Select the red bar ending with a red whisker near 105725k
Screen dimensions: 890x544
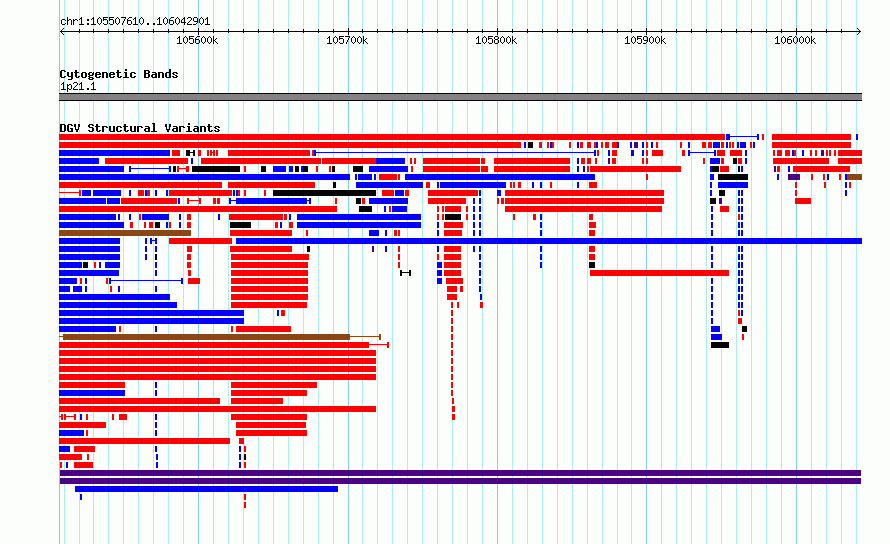[x=224, y=345]
